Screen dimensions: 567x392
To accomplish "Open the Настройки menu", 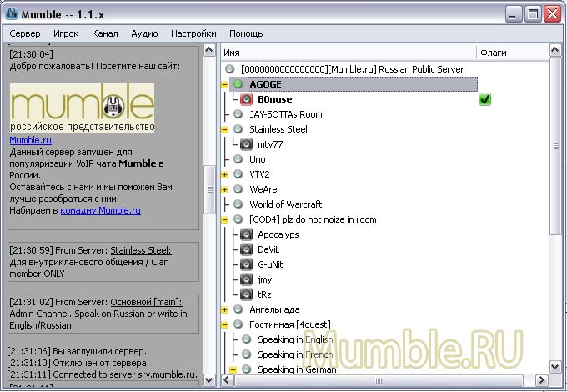I will 193,33.
